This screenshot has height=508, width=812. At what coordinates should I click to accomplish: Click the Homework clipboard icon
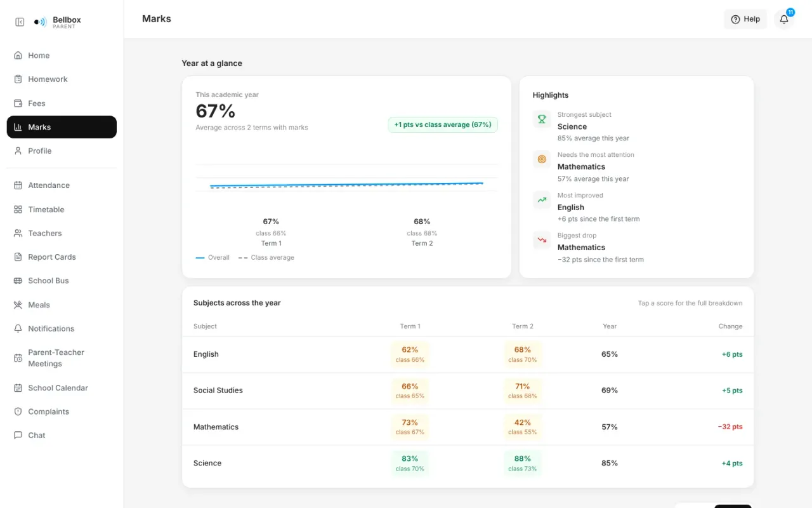point(18,79)
